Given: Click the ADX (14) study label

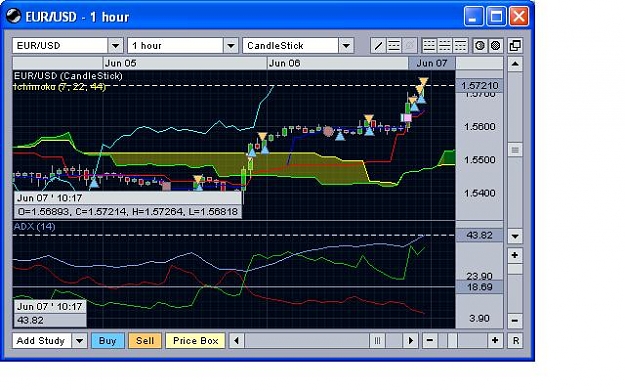Looking at the screenshot, I should coord(34,226).
